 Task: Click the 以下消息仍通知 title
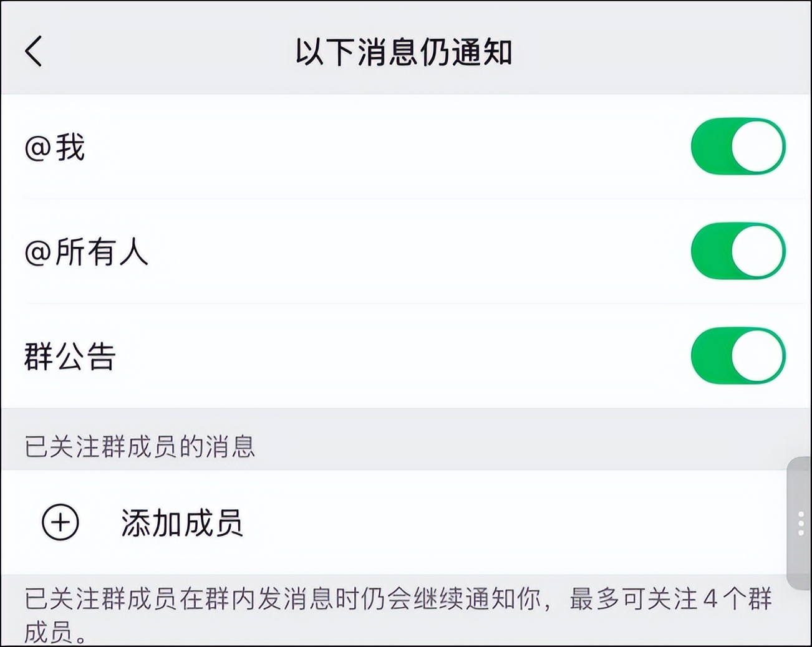coord(406,51)
